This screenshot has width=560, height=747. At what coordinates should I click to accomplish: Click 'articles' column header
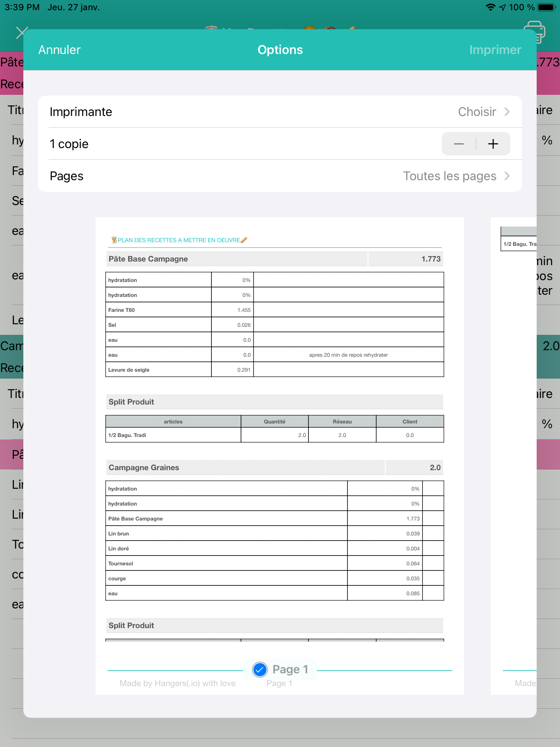(173, 422)
